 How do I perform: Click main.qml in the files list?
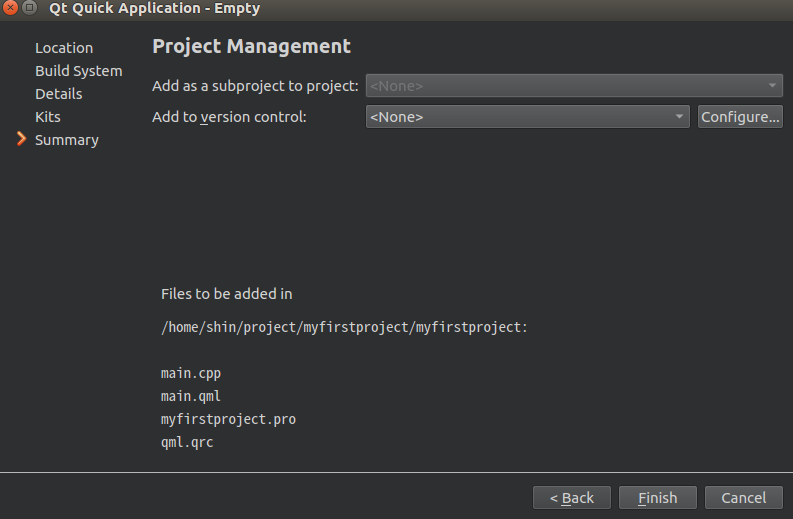click(191, 396)
